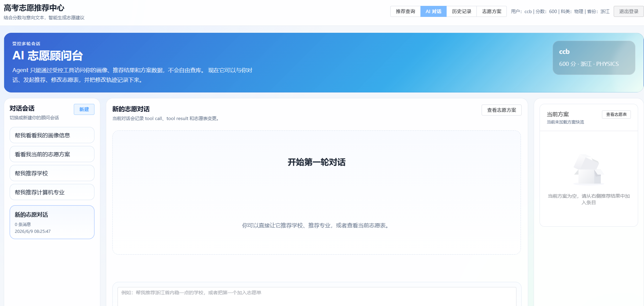Click the empty box illustration icon
The height and width of the screenshot is (306, 644).
point(588,170)
